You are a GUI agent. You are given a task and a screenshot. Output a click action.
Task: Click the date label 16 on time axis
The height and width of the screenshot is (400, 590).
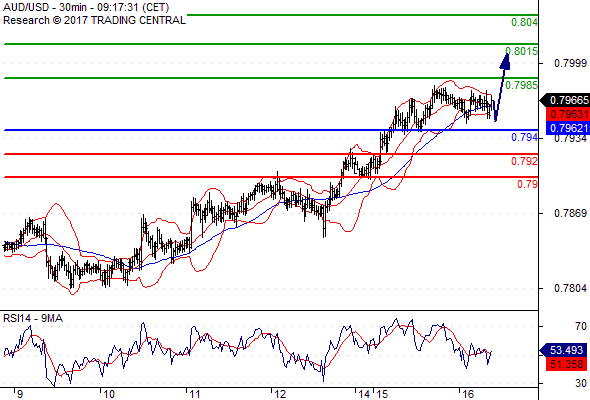coord(468,394)
